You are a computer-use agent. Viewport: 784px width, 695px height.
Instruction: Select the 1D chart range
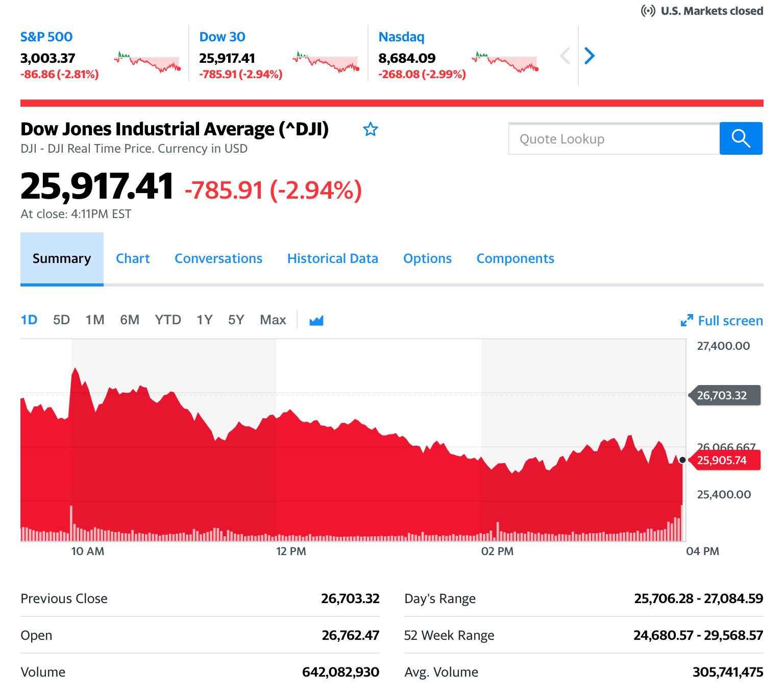pyautogui.click(x=29, y=320)
